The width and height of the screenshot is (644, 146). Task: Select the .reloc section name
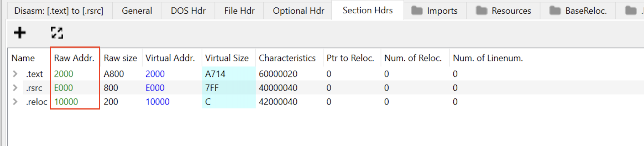coord(37,102)
